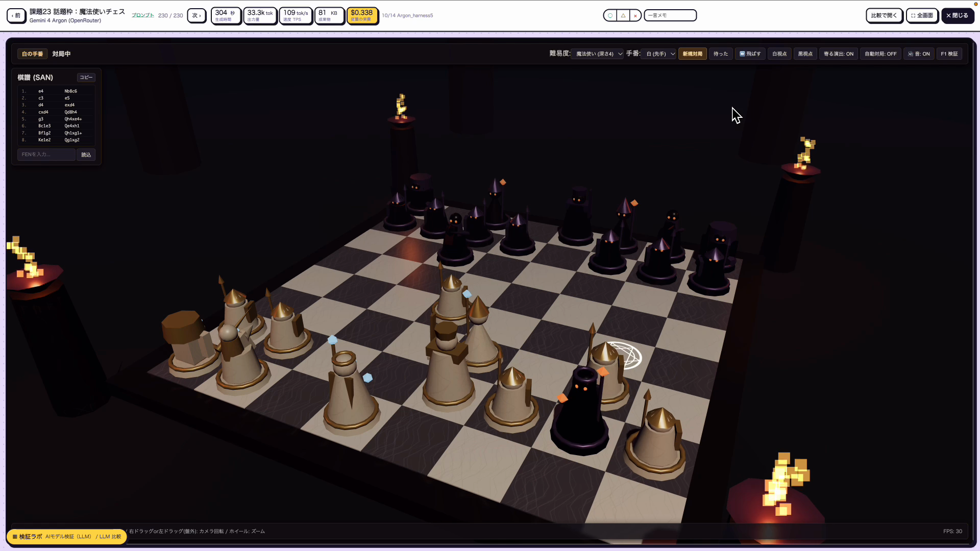Toggle sound 音: ON button

point(919,54)
